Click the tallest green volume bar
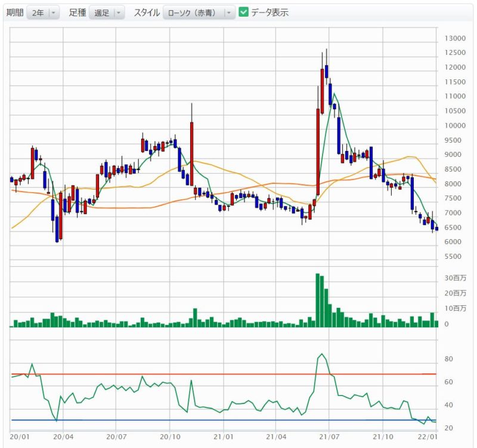Image resolution: width=477 pixels, height=448 pixels. [318, 301]
